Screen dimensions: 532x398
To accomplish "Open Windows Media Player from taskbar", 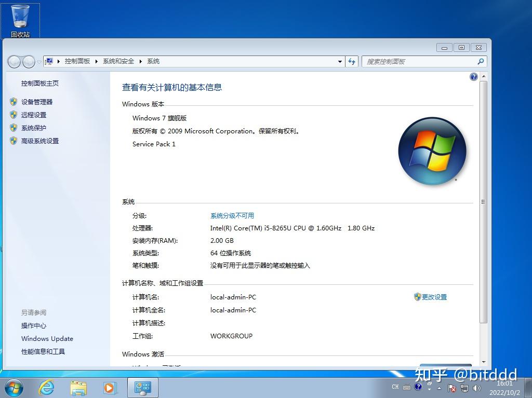I will [x=110, y=388].
